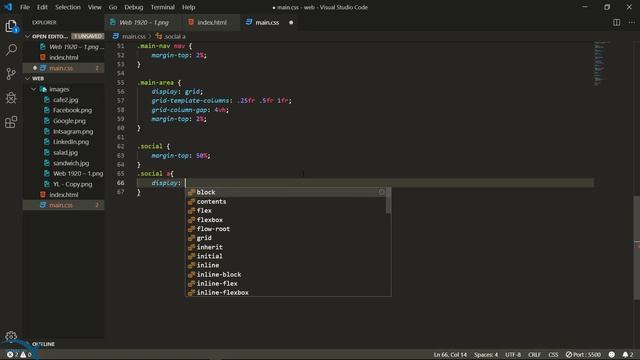640x360 pixels.
Task: Switch to the index.html tab
Action: point(210,22)
